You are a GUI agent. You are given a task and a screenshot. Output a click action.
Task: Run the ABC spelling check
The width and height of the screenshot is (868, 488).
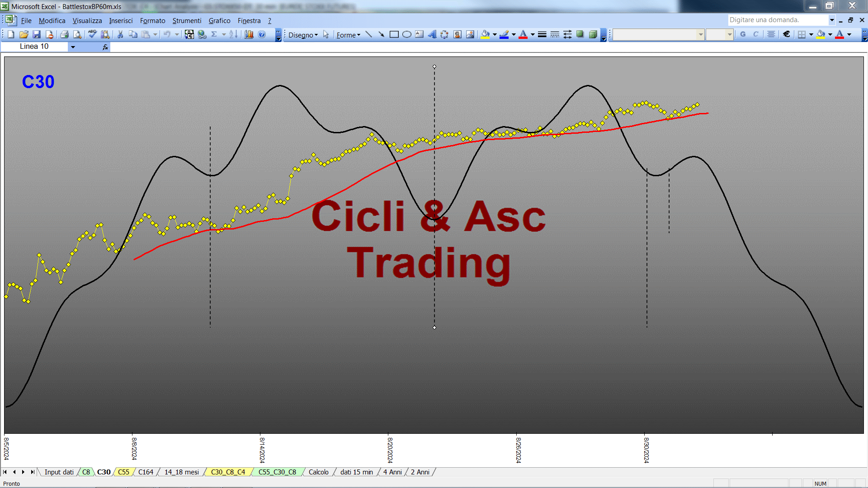92,35
